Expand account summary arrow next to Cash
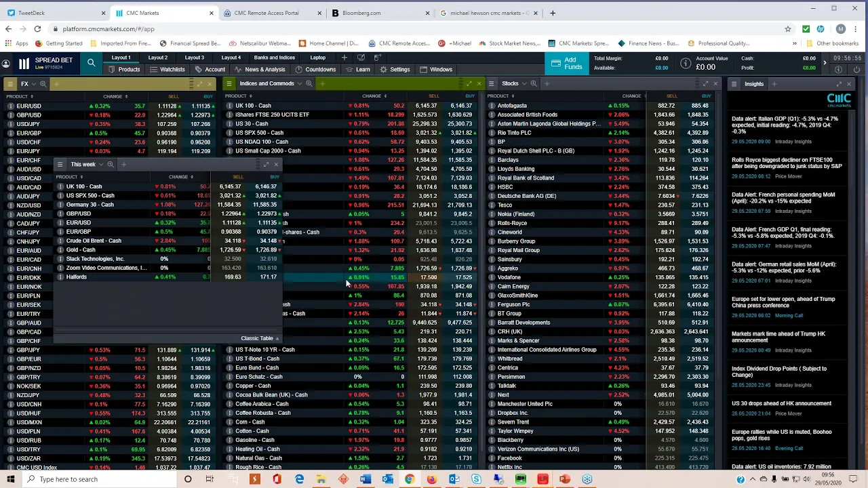The width and height of the screenshot is (868, 488). [x=825, y=63]
